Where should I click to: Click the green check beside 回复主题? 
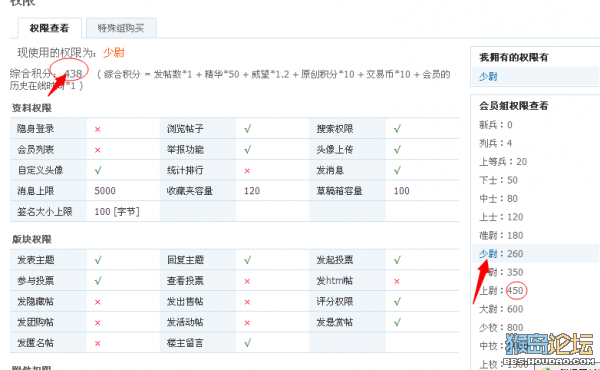click(248, 260)
